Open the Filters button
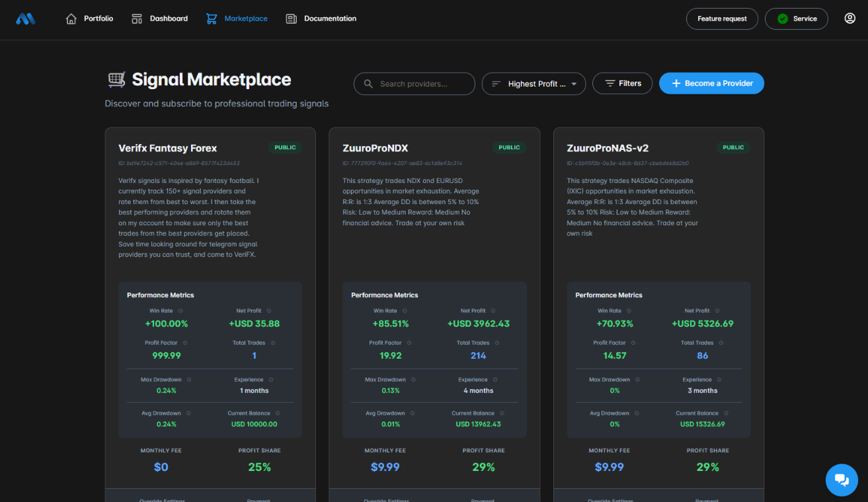Image resolution: width=868 pixels, height=502 pixels. tap(622, 83)
